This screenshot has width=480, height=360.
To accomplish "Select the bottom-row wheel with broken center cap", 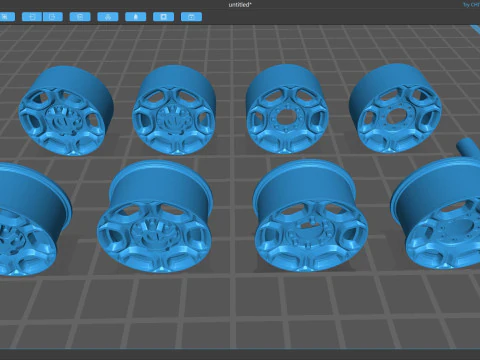I will click(x=311, y=216).
